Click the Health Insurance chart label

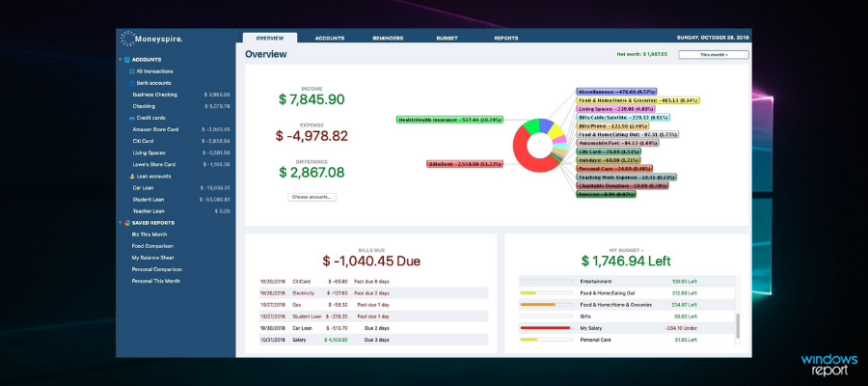pyautogui.click(x=450, y=120)
